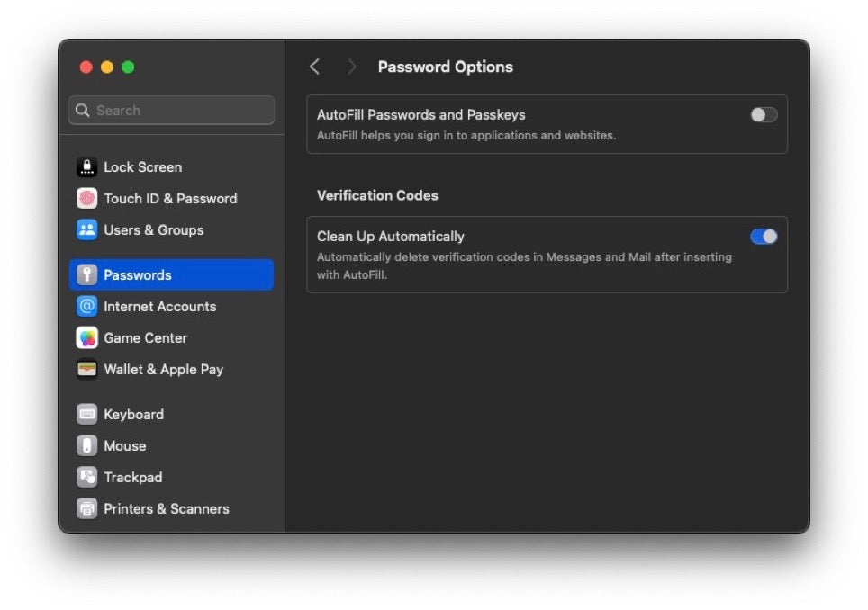This screenshot has height=610, width=868.
Task: Open Touch ID & Password fingerprint icon
Action: (x=86, y=199)
